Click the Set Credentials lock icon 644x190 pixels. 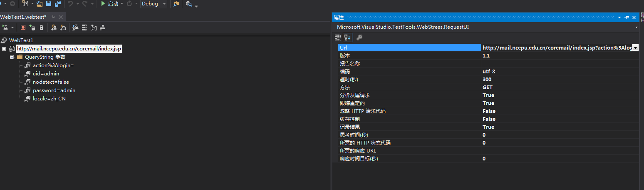[x=41, y=27]
